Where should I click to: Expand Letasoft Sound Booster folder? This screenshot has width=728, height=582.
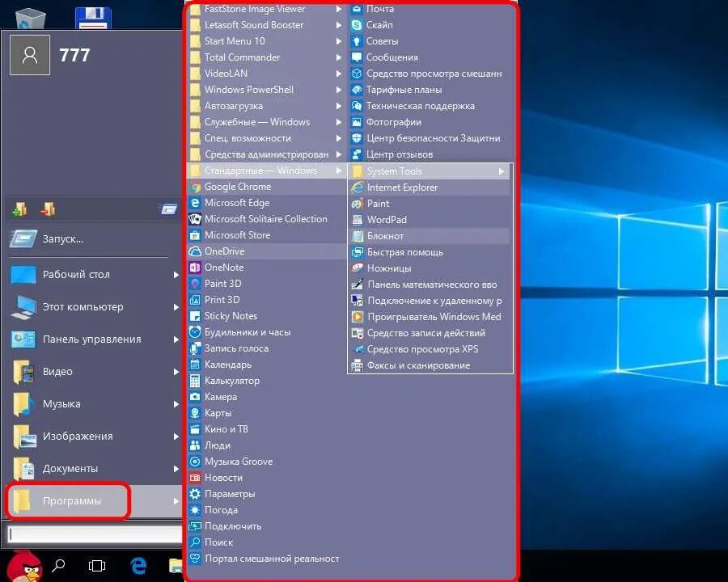coord(266,25)
